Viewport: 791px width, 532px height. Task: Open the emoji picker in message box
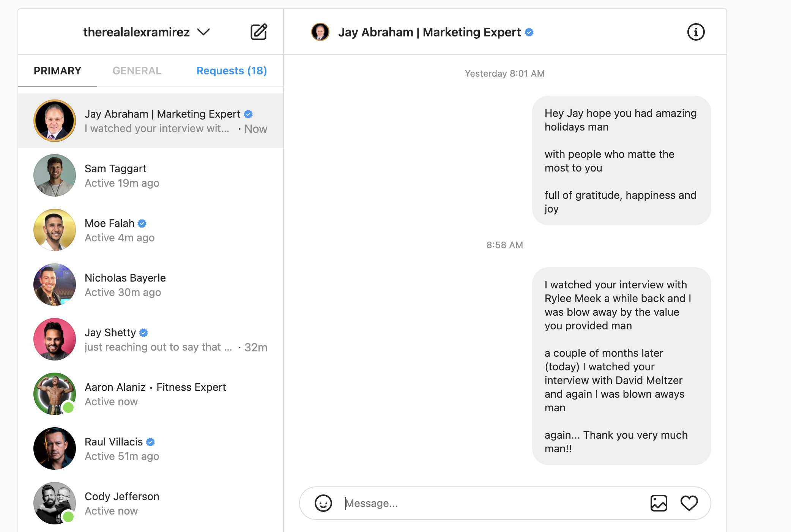coord(323,503)
